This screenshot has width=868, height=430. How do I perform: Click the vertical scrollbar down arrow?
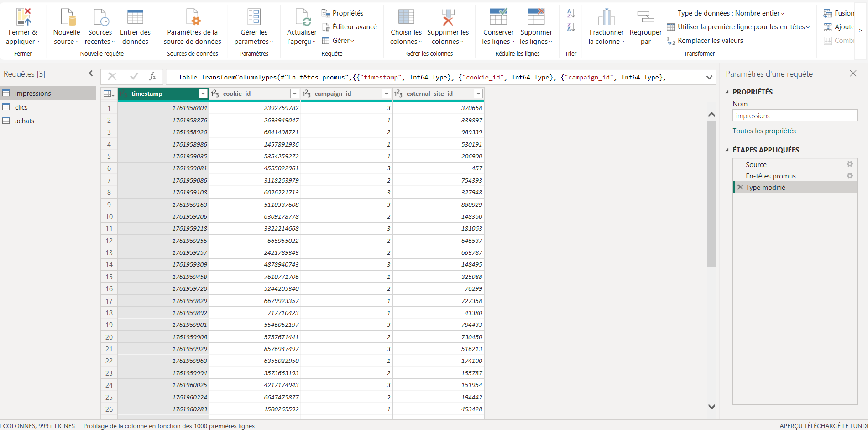click(711, 406)
